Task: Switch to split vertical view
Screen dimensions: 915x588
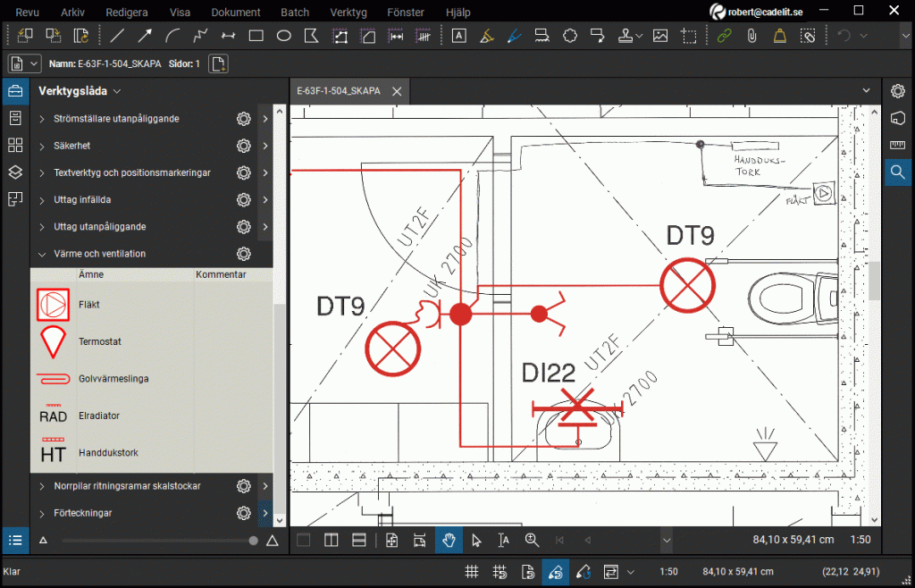Action: click(332, 540)
